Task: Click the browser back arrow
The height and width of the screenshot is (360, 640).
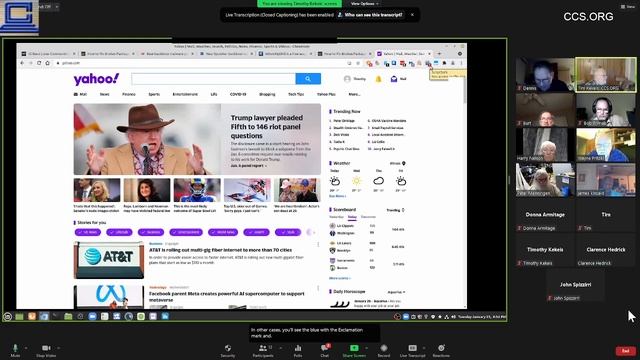Action: click(22, 63)
